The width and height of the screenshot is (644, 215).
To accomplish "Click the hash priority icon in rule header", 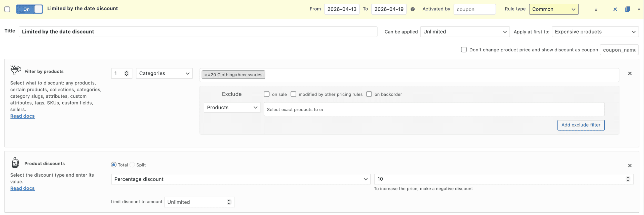I will click(x=596, y=10).
